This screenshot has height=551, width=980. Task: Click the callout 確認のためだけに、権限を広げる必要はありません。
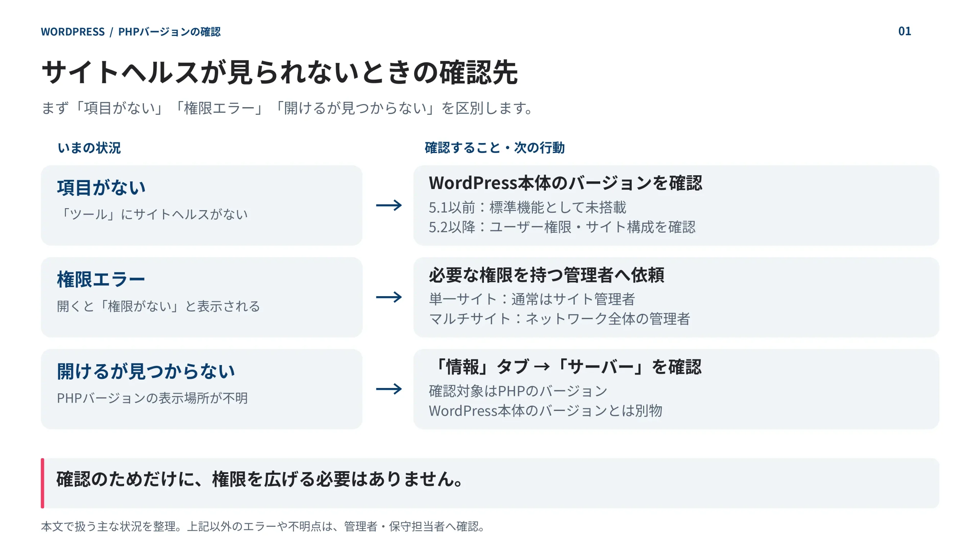point(490,483)
